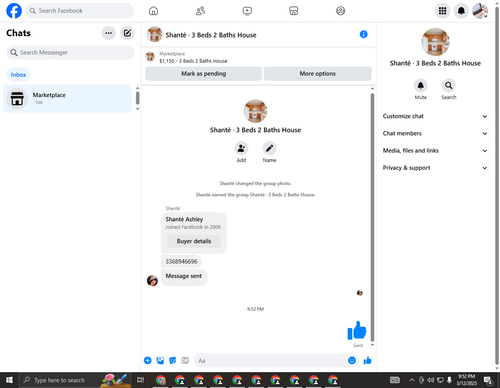This screenshot has height=388, width=500.
Task: Expand Customize chat section
Action: 435,116
